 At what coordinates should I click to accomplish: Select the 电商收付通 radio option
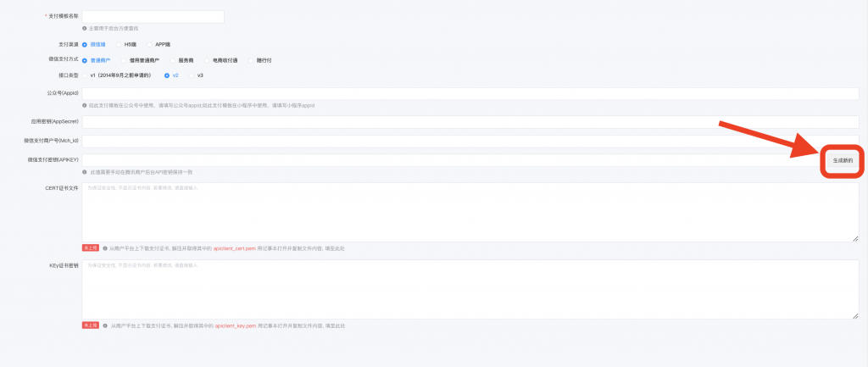(x=207, y=60)
